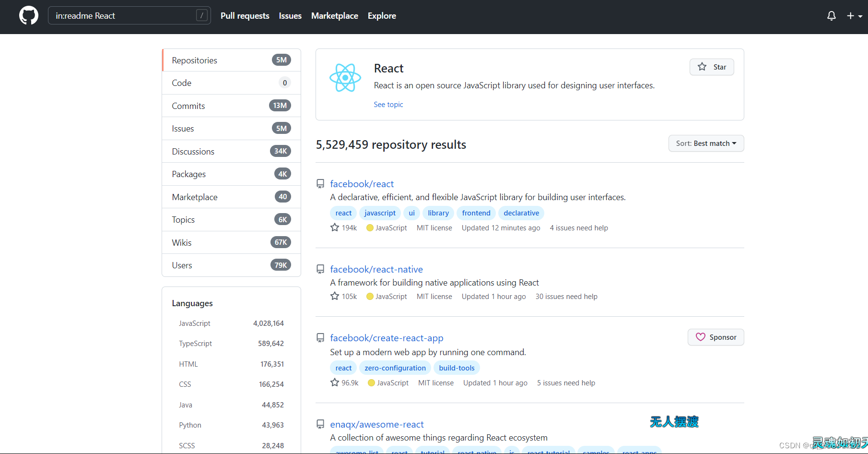Open 4 issues need help link
The image size is (868, 454).
click(x=579, y=228)
